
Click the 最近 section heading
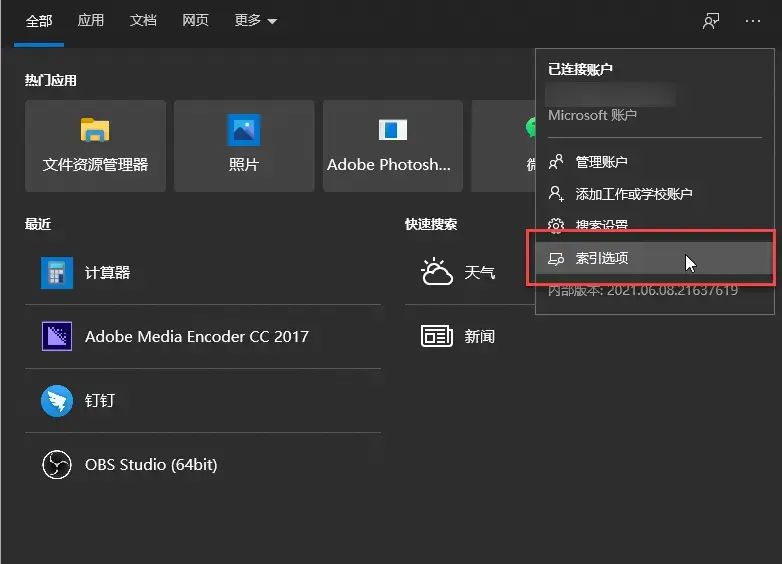coord(38,224)
